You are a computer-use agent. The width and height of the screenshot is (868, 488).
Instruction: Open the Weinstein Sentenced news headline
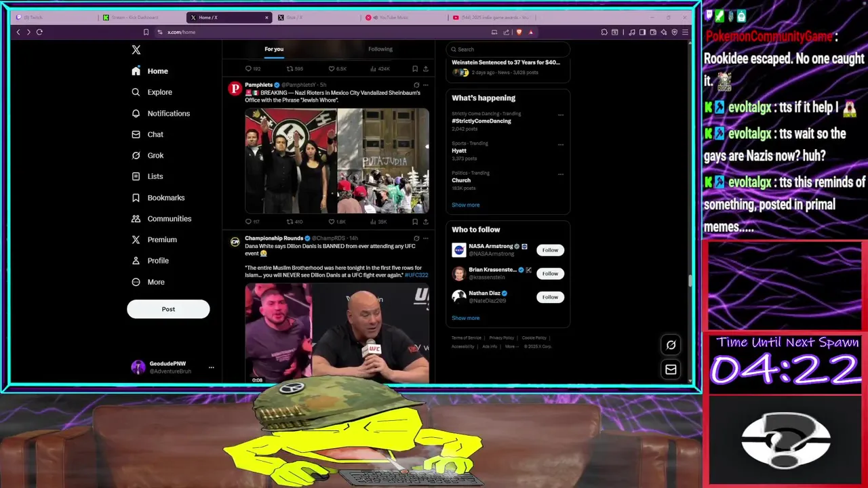click(x=506, y=62)
